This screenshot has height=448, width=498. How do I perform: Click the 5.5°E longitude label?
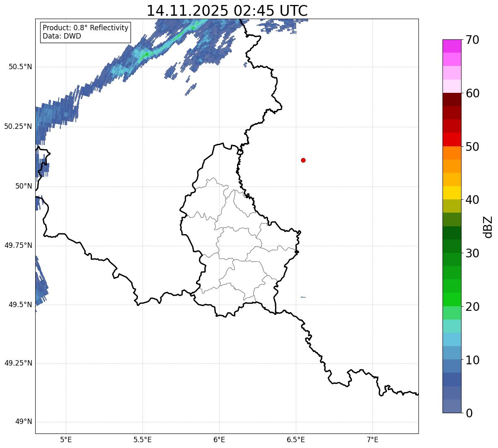[x=143, y=440]
